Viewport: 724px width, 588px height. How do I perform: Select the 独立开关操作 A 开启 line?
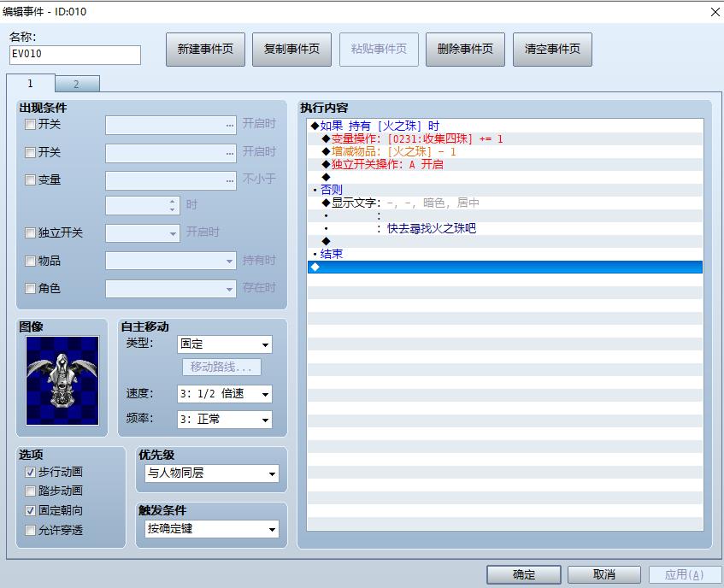[505, 164]
